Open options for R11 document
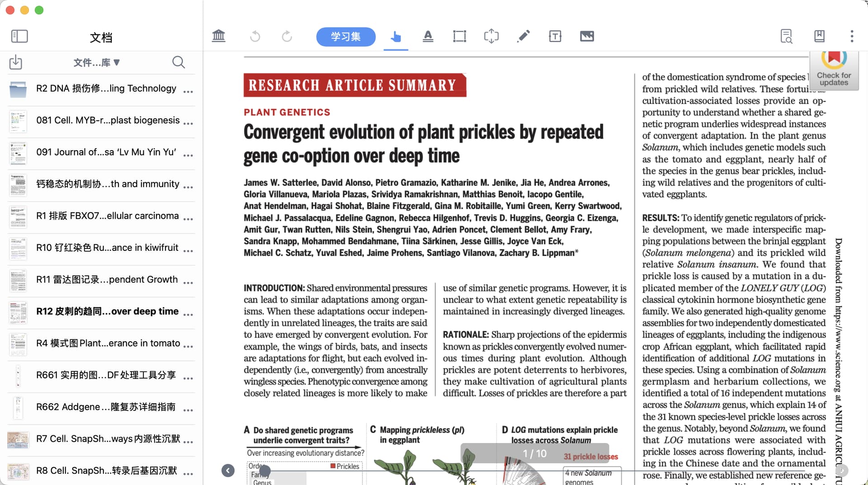Viewport: 868px width, 485px height. (x=188, y=283)
